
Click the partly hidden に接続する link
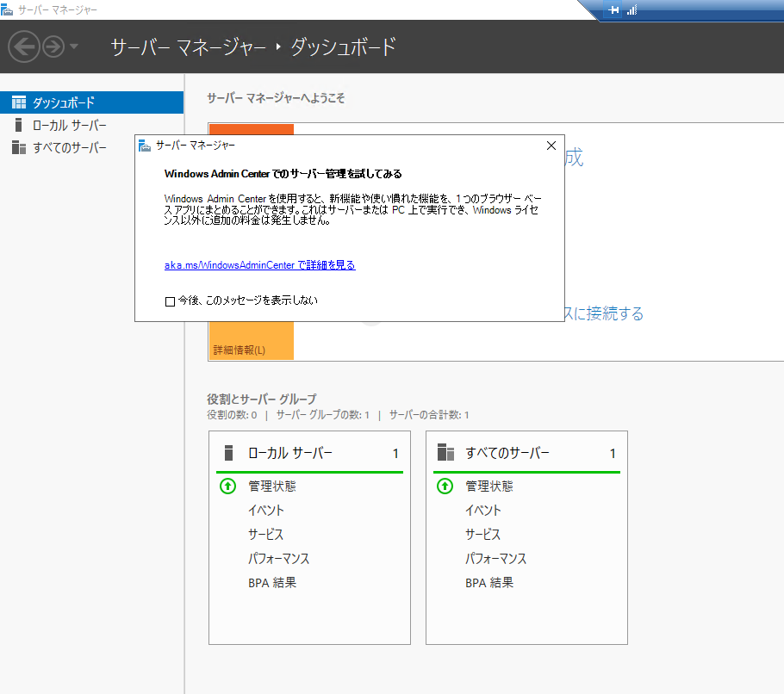[603, 313]
